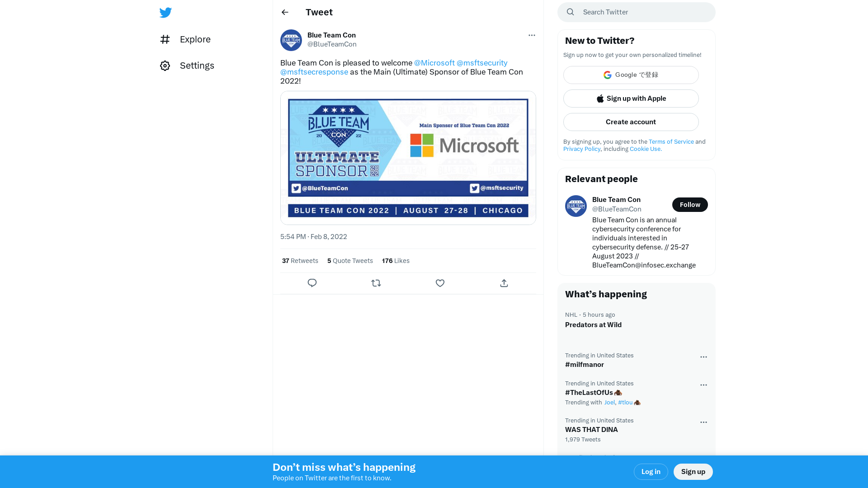Sign up with Google button
868x488 pixels.
pyautogui.click(x=631, y=75)
